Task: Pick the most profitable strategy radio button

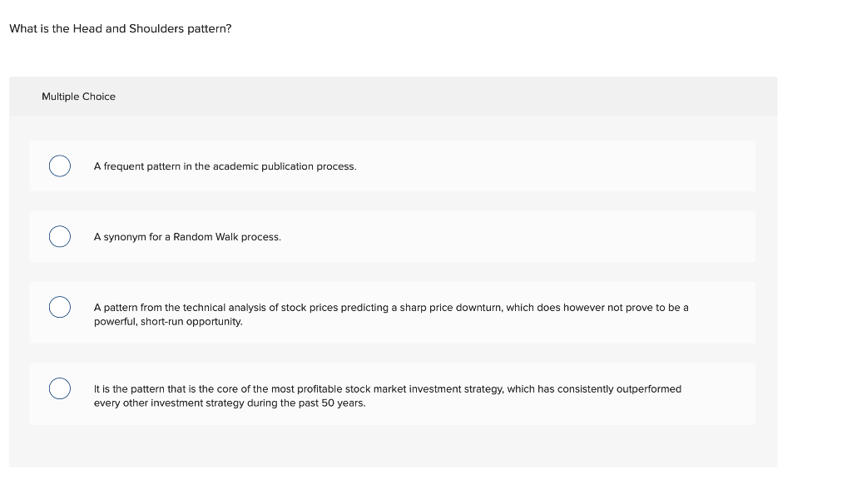Action: click(x=59, y=389)
